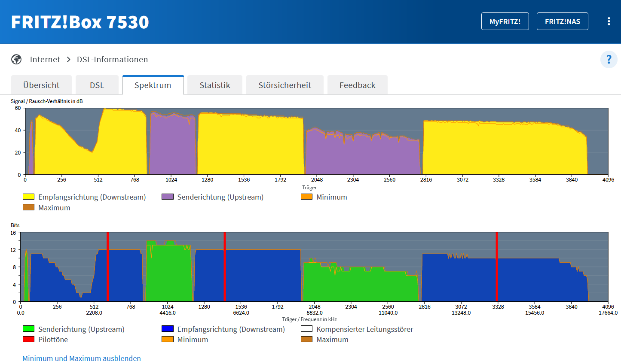Open the Feedback tab
This screenshot has width=621, height=364.
pos(358,85)
